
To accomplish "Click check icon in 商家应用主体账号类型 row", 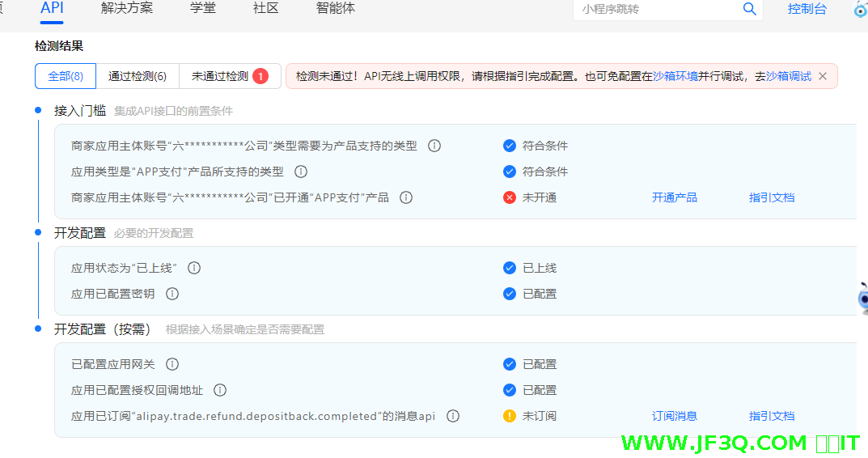I will tap(510, 146).
